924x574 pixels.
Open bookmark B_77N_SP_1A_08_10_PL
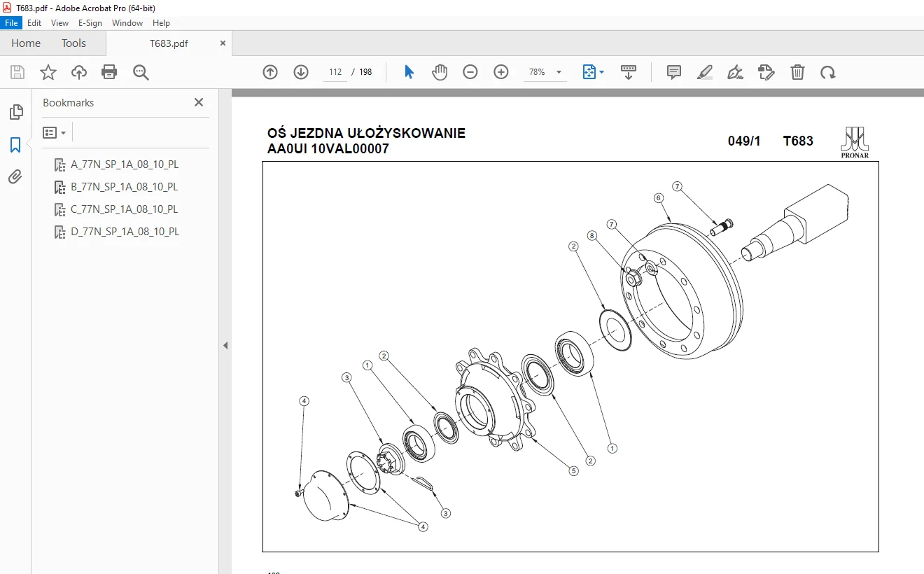coord(125,187)
